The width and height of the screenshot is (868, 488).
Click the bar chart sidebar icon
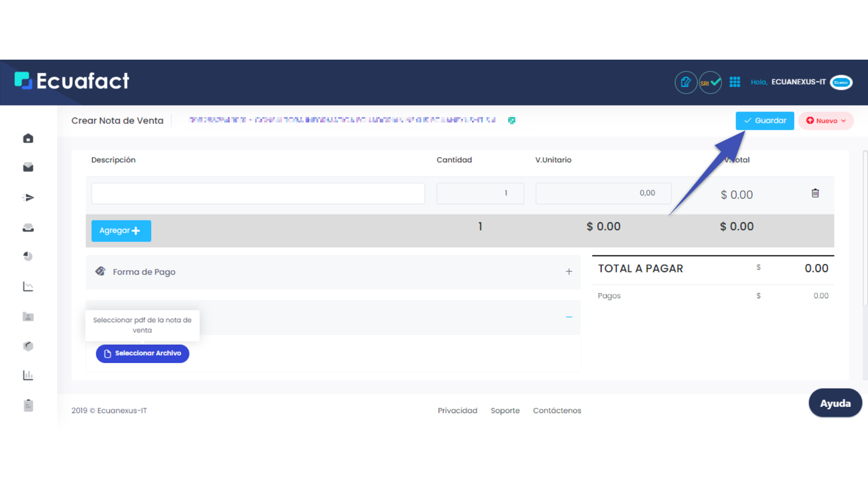coord(28,375)
